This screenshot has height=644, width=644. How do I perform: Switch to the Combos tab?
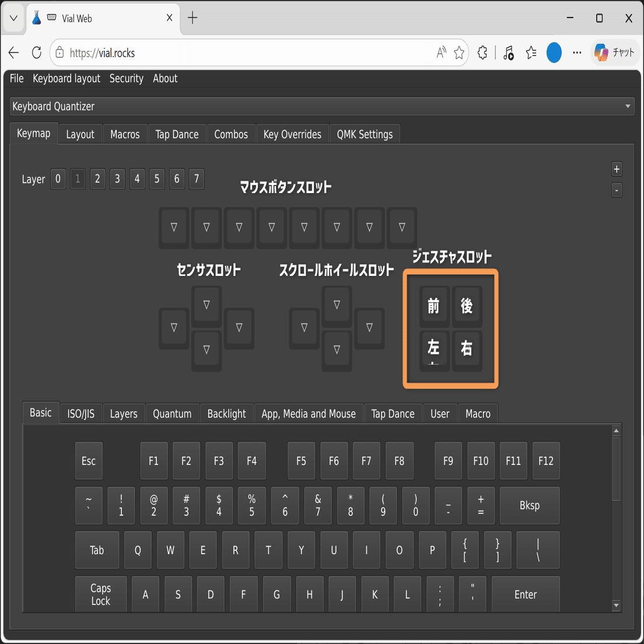click(231, 134)
